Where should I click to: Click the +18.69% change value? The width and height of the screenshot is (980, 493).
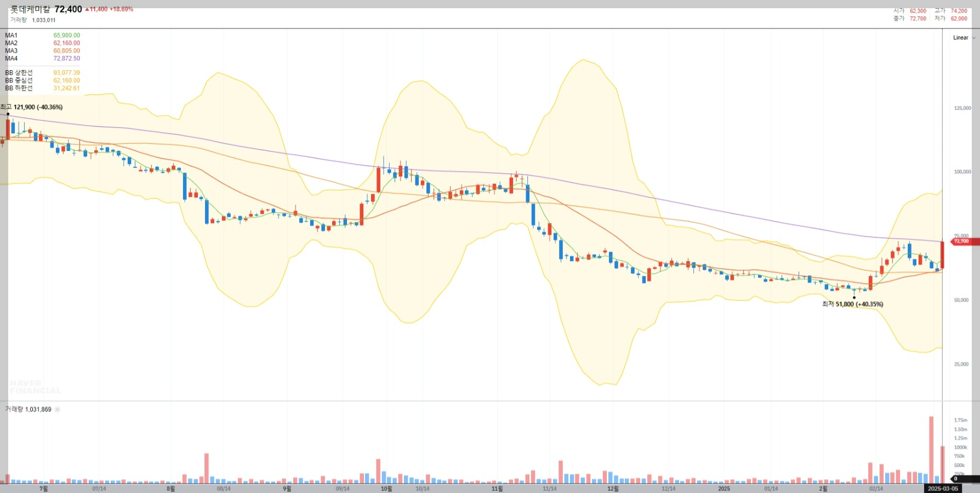pos(122,9)
